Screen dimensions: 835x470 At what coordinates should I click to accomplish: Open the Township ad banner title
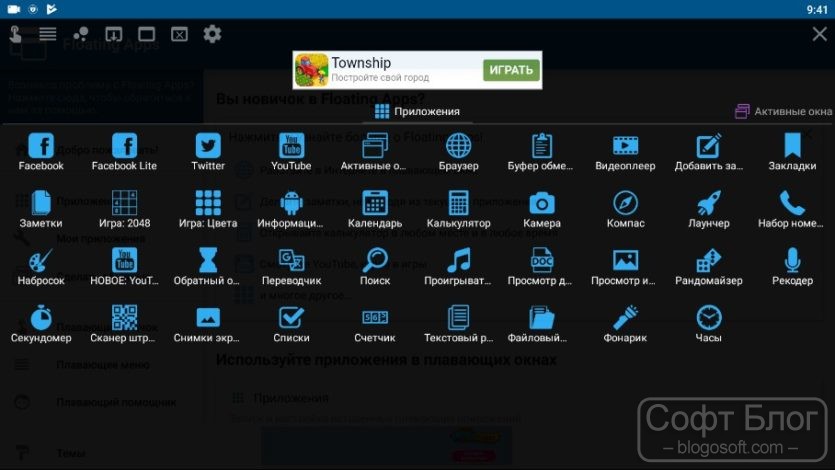361,63
